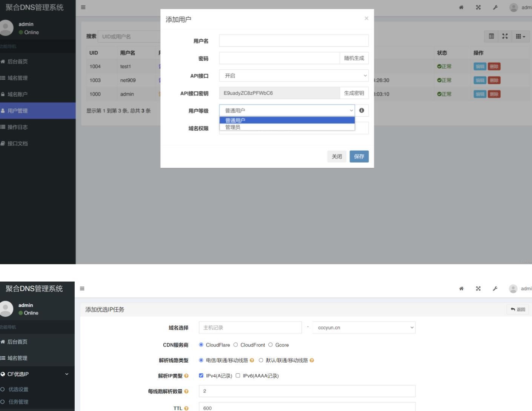Toggle fullscreen with the expand arrows icon
The width and height of the screenshot is (532, 411).
coord(478,7)
